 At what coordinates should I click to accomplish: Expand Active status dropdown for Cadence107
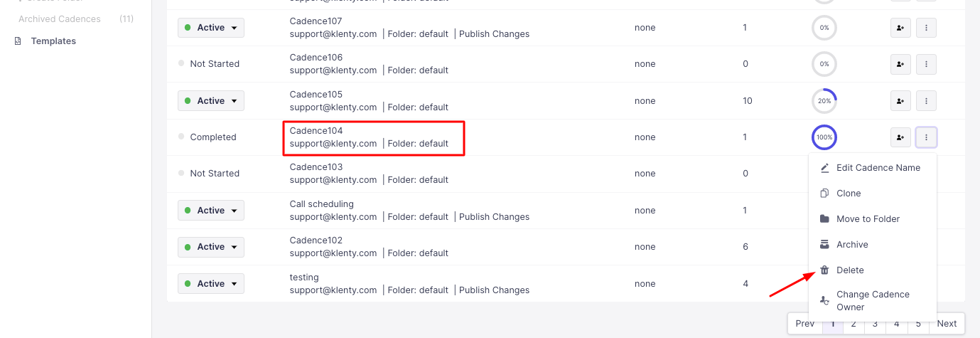coord(211,28)
